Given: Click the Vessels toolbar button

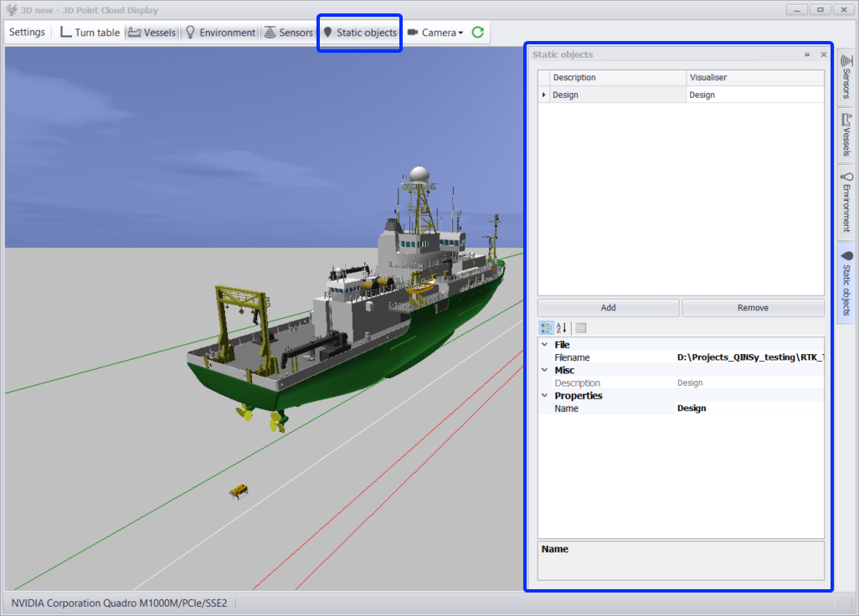Looking at the screenshot, I should click(152, 33).
